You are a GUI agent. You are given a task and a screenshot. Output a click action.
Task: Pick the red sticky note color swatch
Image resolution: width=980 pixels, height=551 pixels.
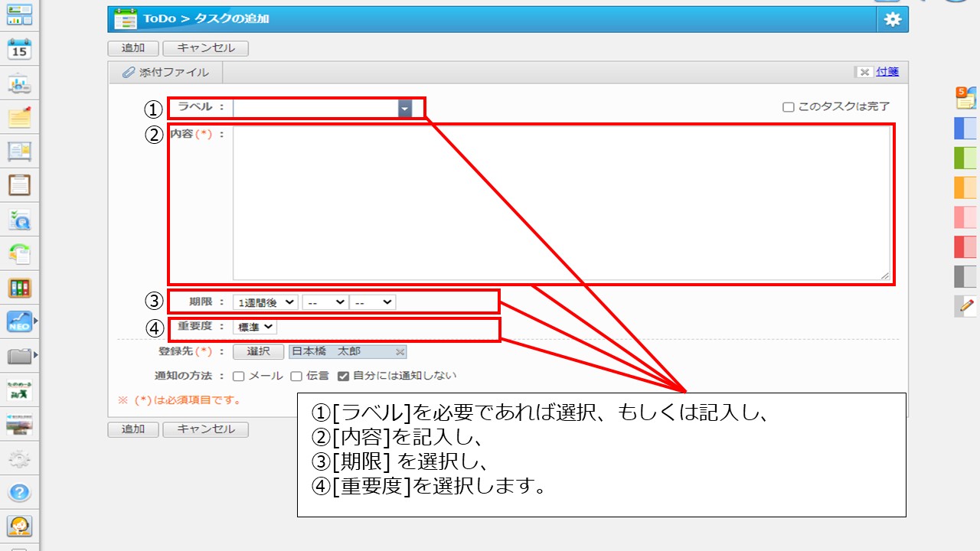965,246
